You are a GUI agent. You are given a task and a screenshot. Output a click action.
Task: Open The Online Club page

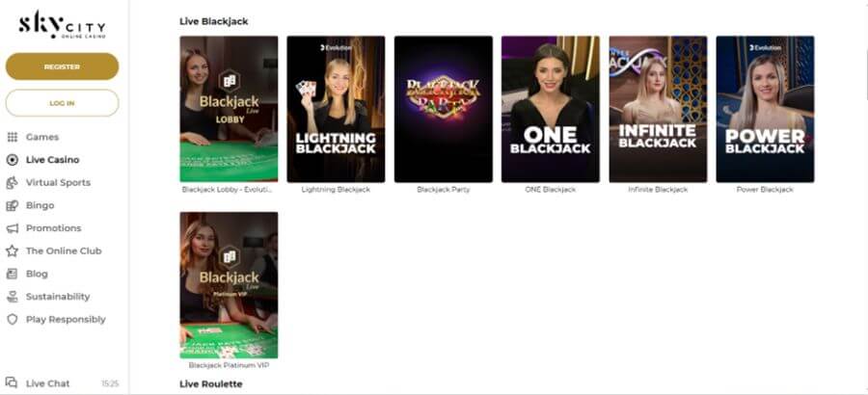coord(64,251)
